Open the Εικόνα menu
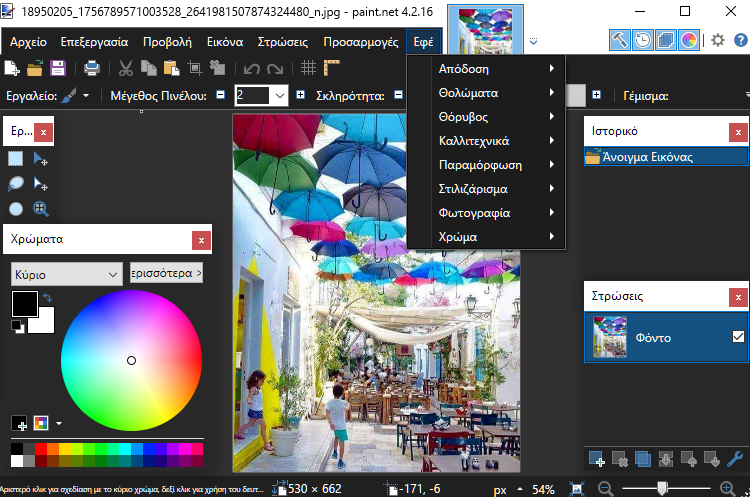 225,43
